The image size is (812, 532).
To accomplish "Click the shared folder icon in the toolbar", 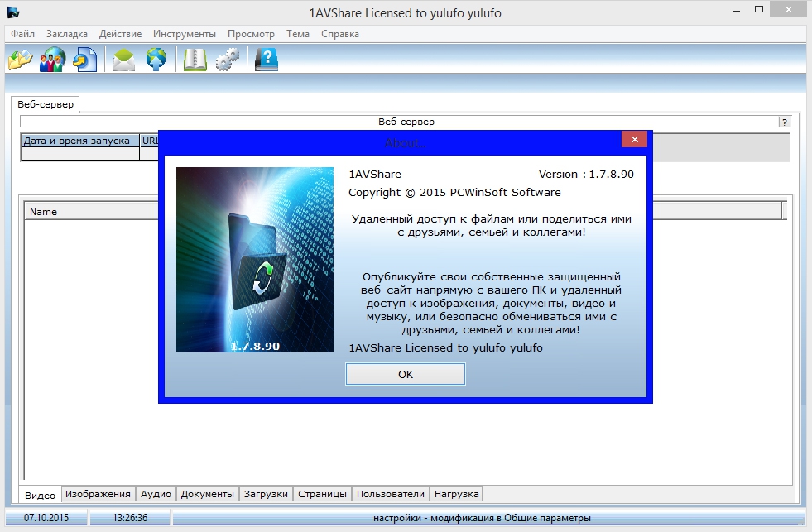I will [x=21, y=59].
